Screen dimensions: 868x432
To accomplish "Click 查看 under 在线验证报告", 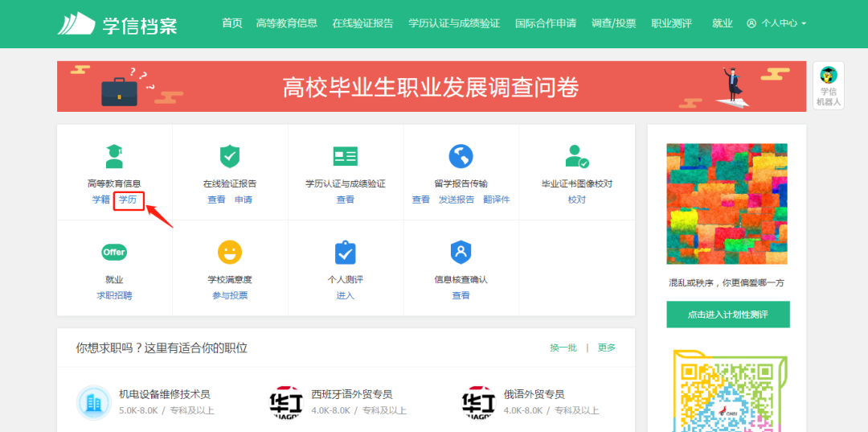I will coord(216,200).
